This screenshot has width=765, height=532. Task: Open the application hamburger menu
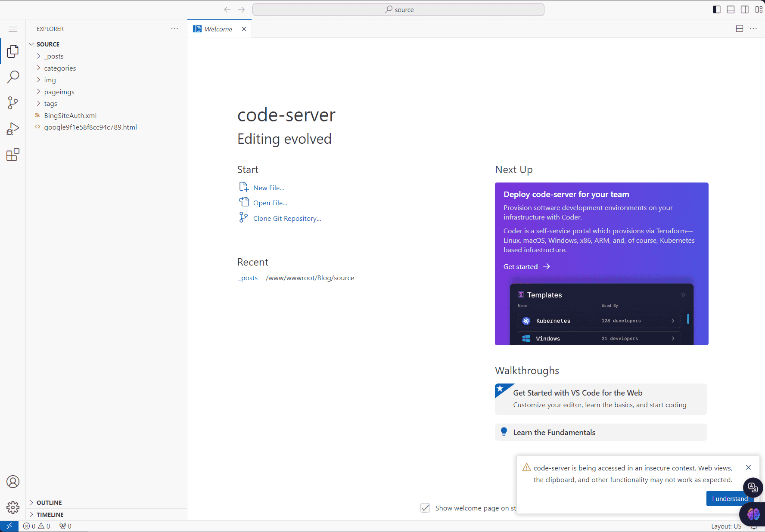13,29
